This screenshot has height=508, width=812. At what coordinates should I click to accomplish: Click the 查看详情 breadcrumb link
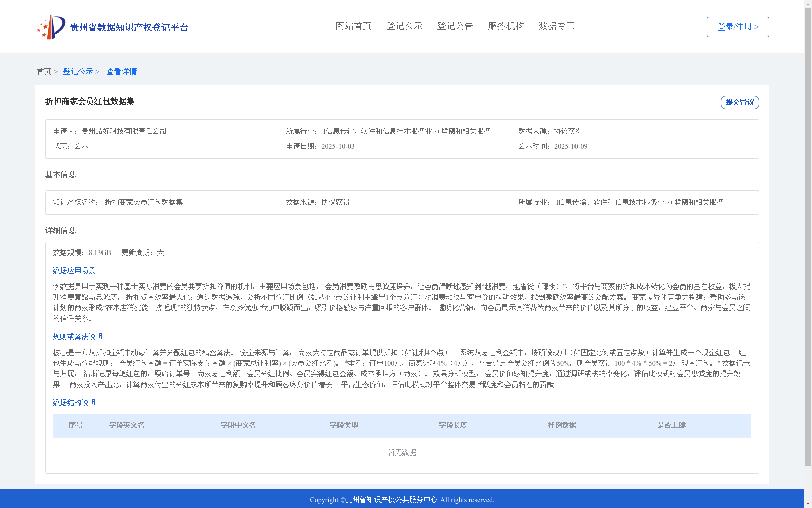(x=121, y=72)
